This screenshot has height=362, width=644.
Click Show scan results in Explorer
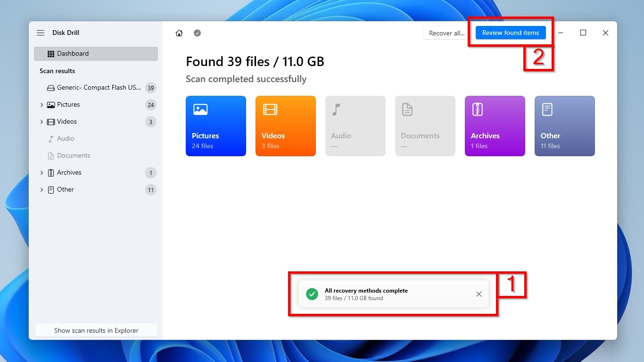(x=96, y=330)
